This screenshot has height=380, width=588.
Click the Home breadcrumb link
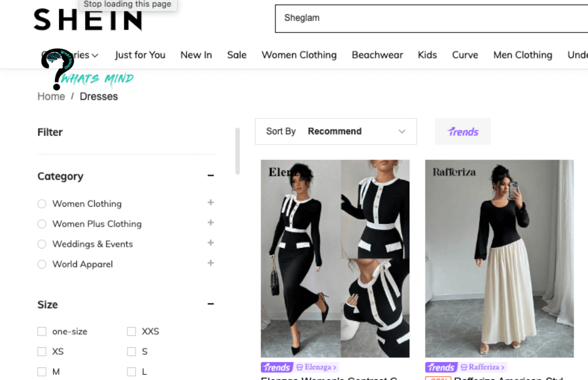click(51, 96)
